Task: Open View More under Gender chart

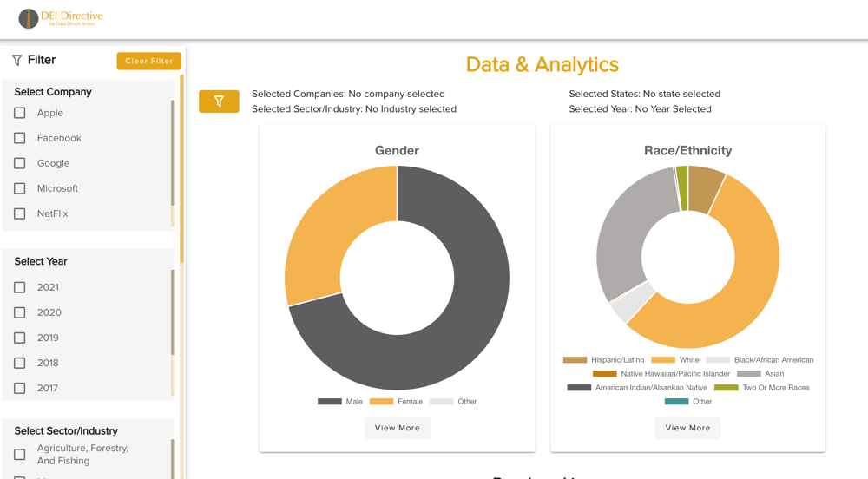Action: pyautogui.click(x=397, y=428)
